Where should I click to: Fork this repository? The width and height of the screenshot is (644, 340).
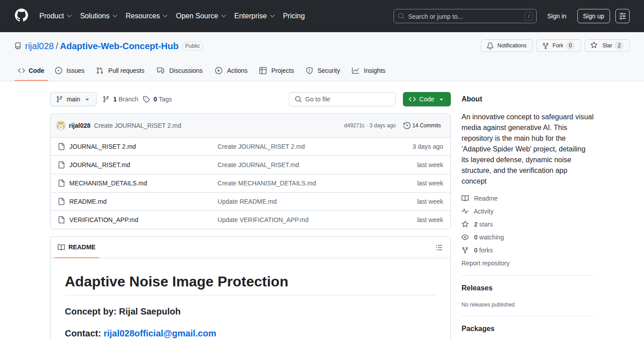[558, 46]
